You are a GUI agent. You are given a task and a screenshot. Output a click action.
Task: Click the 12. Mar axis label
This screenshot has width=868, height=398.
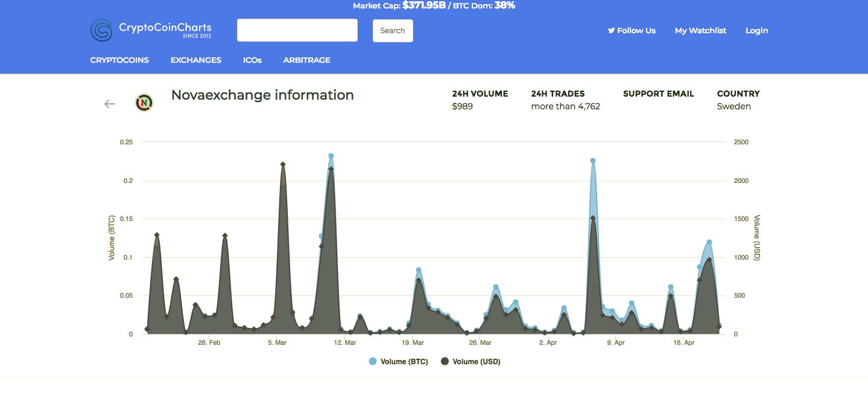(345, 342)
